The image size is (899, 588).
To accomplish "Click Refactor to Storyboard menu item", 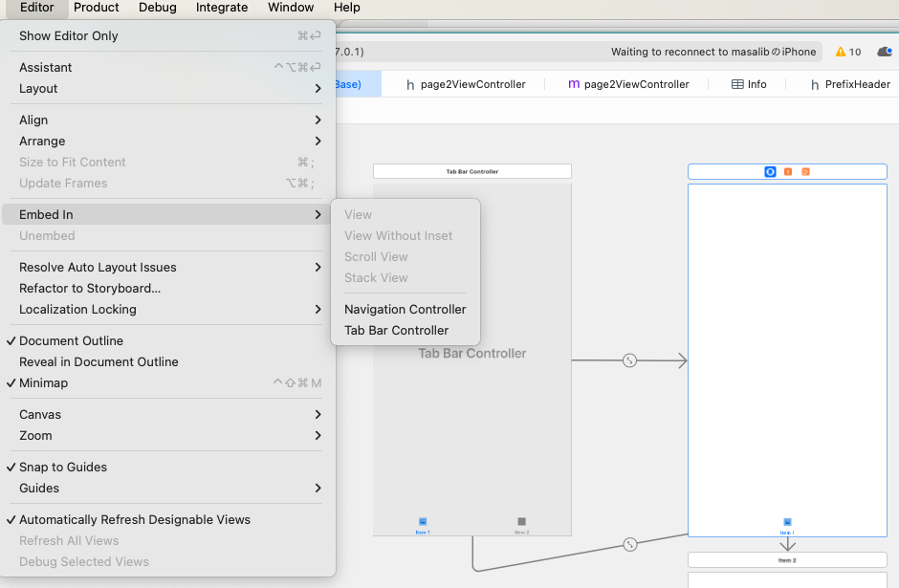I will coord(90,288).
